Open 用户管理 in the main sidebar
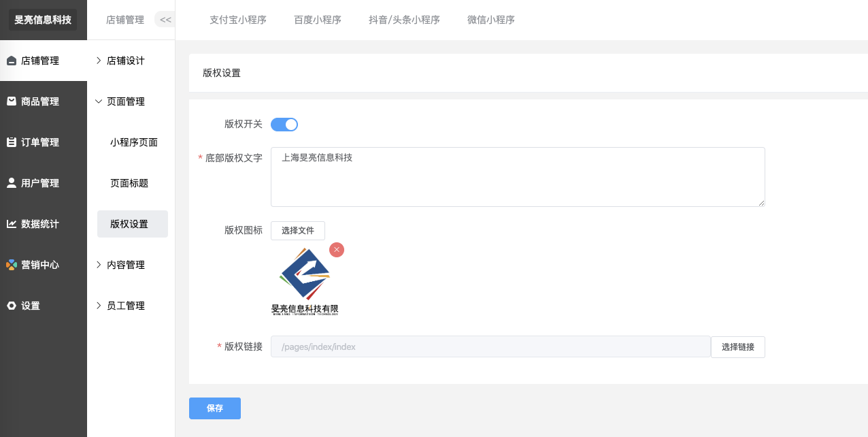Screen dimensions: 868x437 [x=44, y=183]
